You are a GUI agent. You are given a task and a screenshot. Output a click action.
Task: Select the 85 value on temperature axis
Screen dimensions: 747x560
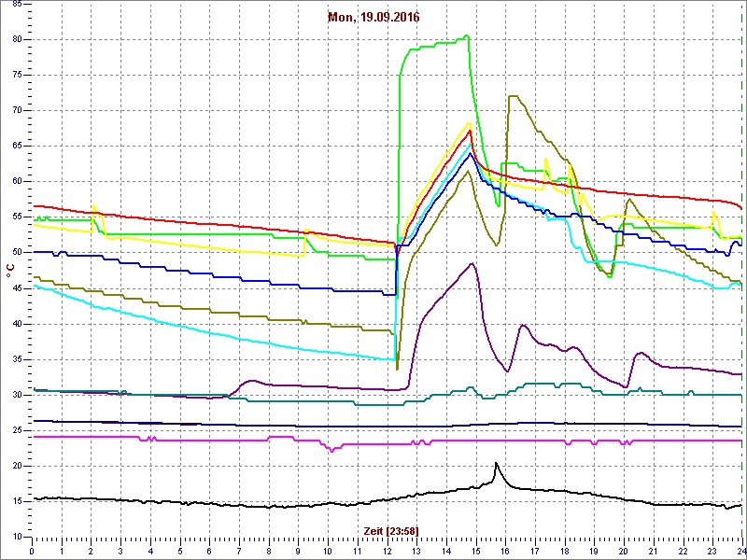(x=17, y=4)
